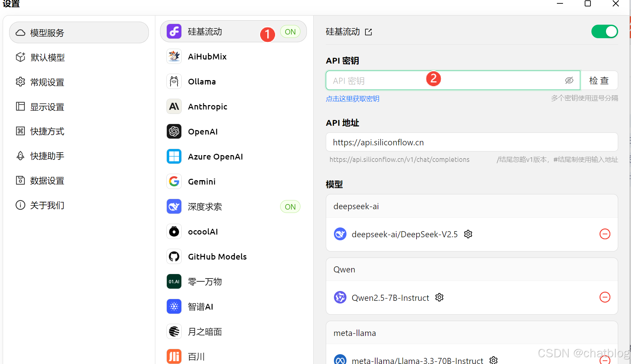Click the ON badge next to 深度求索
The image size is (631, 364).
click(290, 207)
